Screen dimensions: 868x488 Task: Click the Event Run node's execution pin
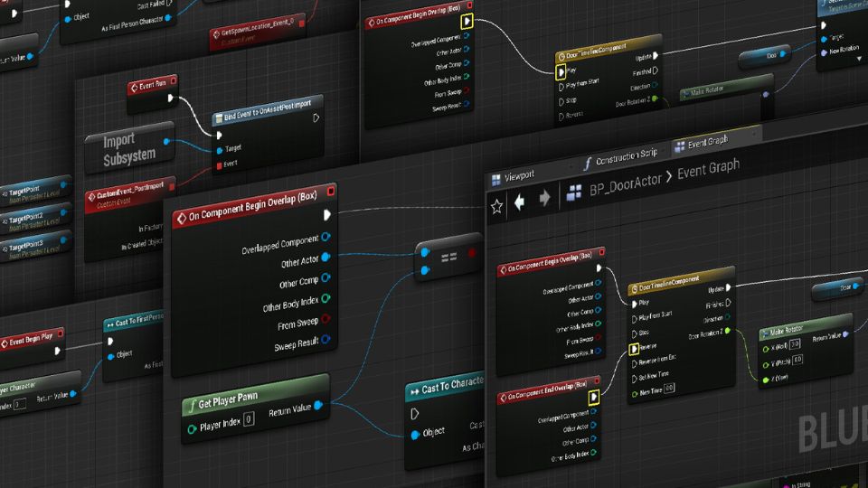pos(172,99)
